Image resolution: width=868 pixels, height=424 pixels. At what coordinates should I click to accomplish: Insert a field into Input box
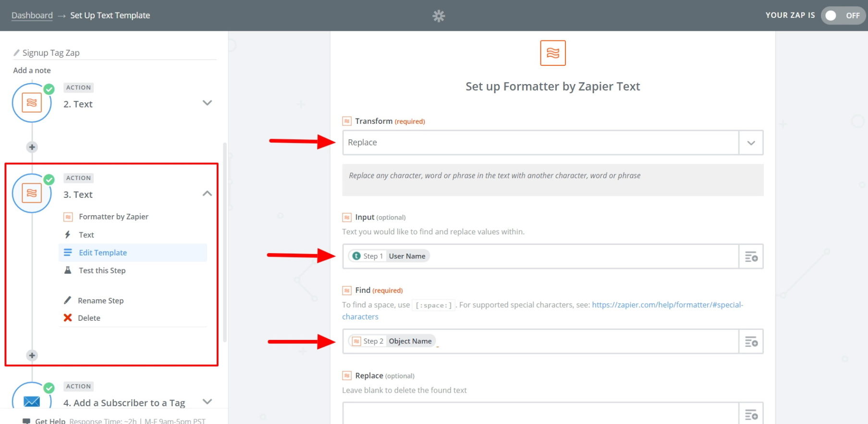(751, 256)
